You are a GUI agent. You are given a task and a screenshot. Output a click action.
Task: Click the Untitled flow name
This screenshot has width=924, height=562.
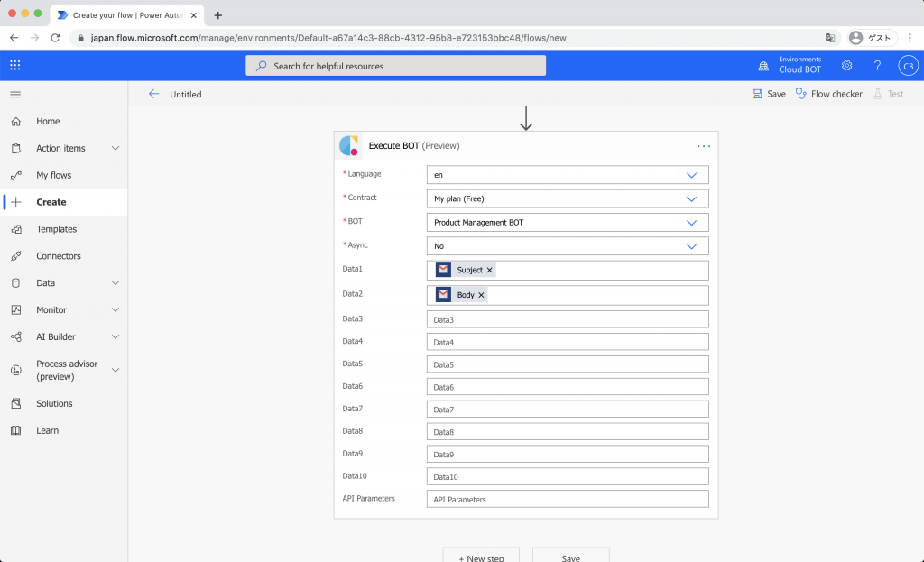pos(186,94)
